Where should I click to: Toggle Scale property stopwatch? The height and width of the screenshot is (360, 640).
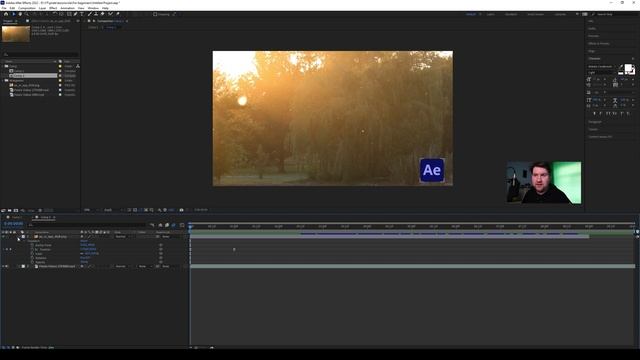[32, 253]
